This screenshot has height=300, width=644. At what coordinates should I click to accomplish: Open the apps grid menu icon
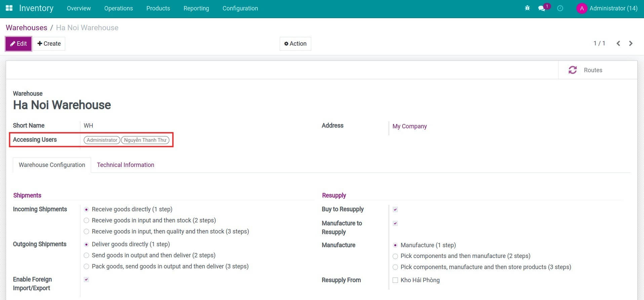(x=9, y=8)
